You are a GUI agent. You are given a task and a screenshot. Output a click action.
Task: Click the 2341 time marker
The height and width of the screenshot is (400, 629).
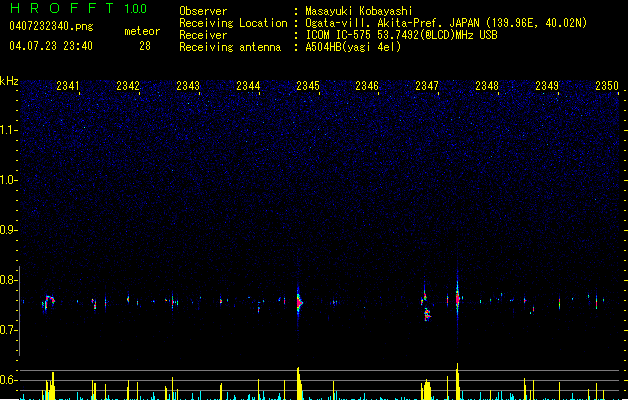tap(67, 86)
